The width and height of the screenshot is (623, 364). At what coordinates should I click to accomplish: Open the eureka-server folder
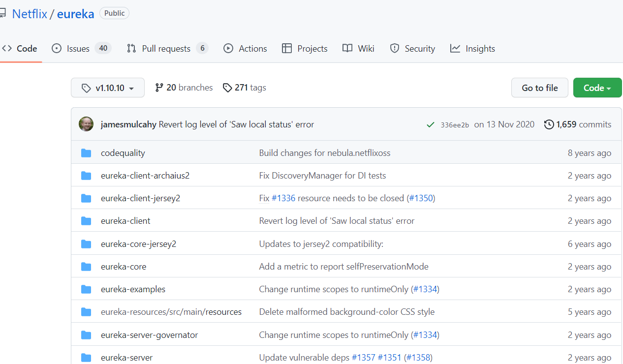(127, 358)
